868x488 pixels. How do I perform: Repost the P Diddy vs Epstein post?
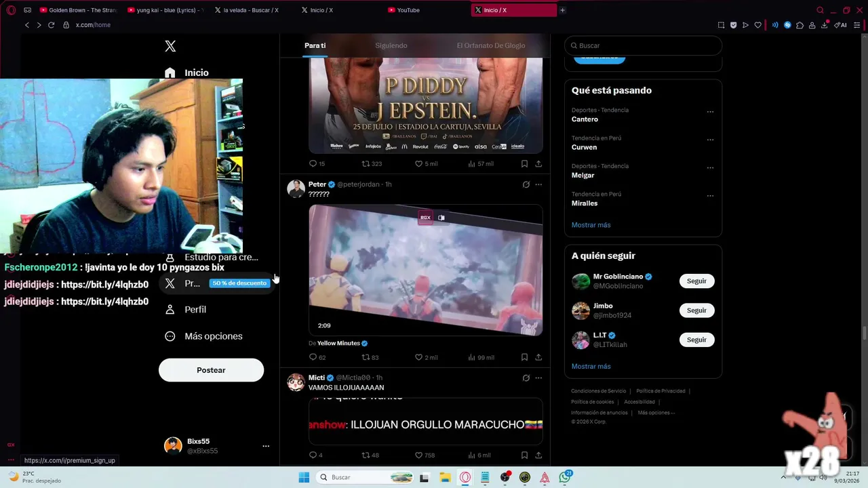pyautogui.click(x=372, y=164)
